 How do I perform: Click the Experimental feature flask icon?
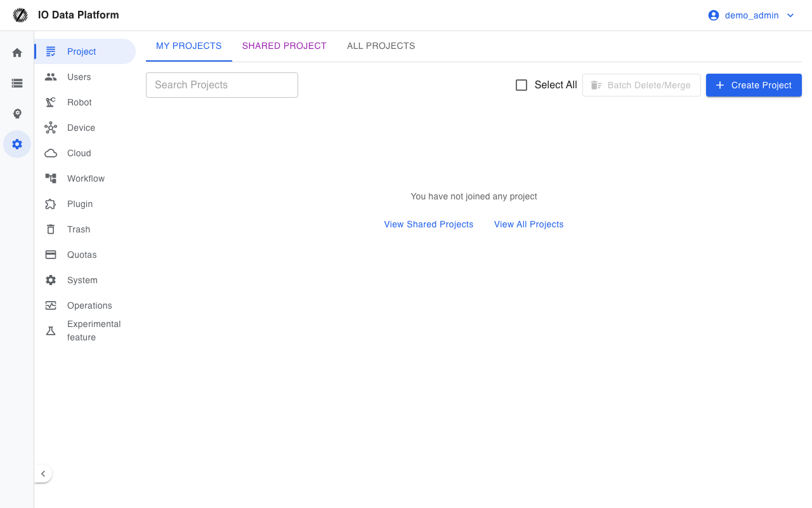pyautogui.click(x=51, y=331)
